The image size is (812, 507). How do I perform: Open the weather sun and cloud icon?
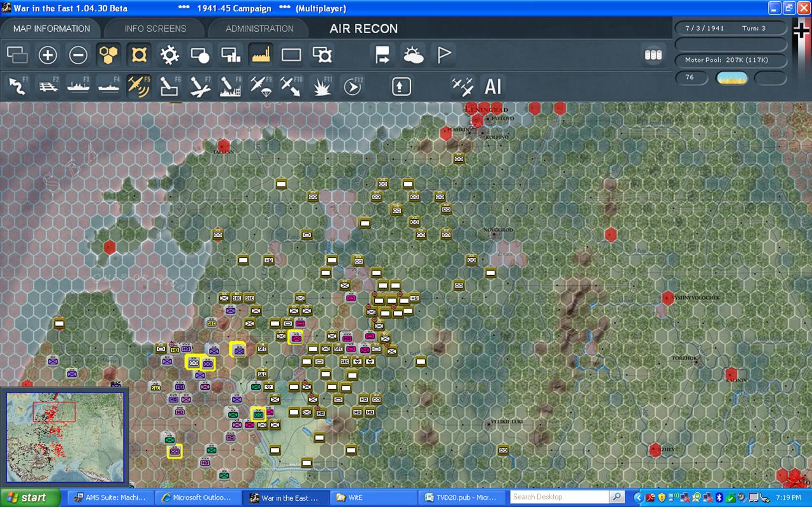413,55
